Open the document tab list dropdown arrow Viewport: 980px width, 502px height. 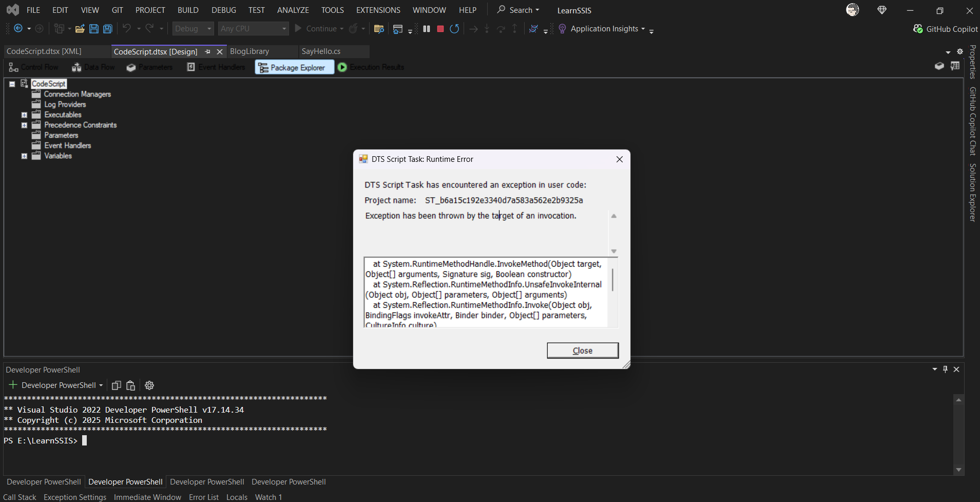click(948, 52)
